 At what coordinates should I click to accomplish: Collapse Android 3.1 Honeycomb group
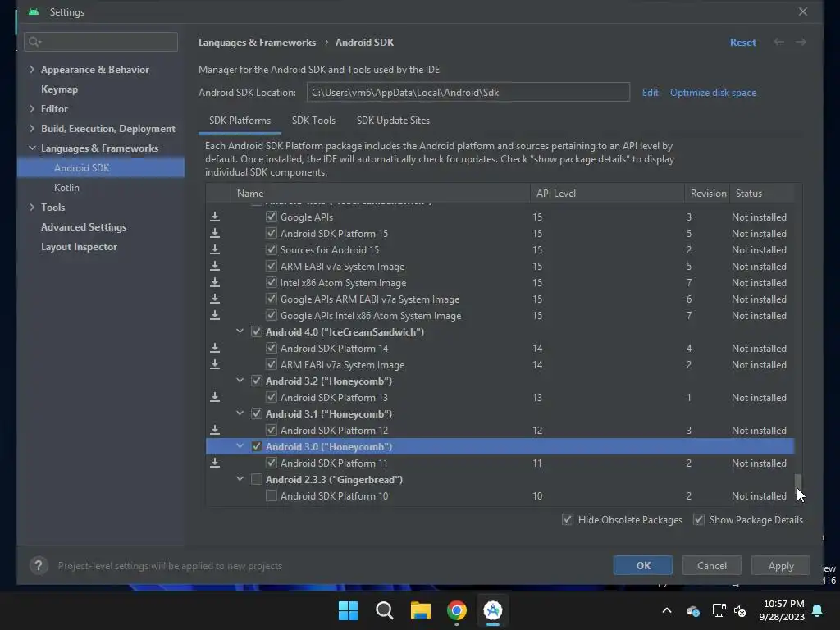point(240,413)
